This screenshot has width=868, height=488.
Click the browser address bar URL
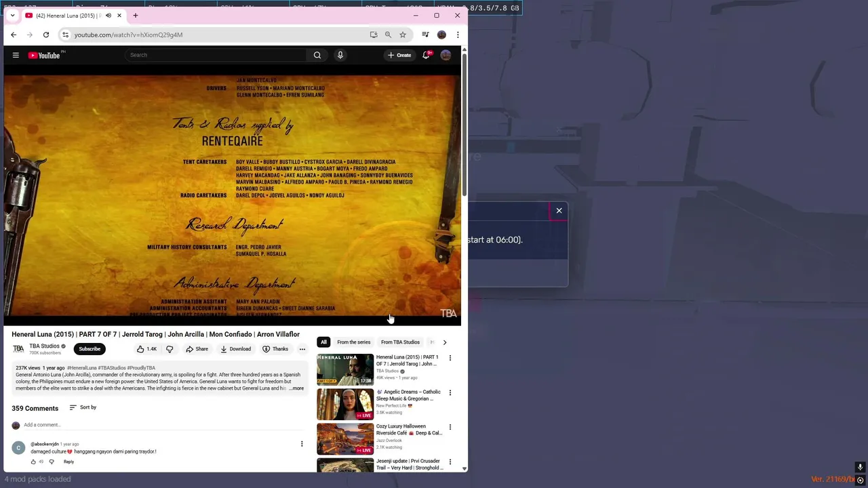pos(128,35)
